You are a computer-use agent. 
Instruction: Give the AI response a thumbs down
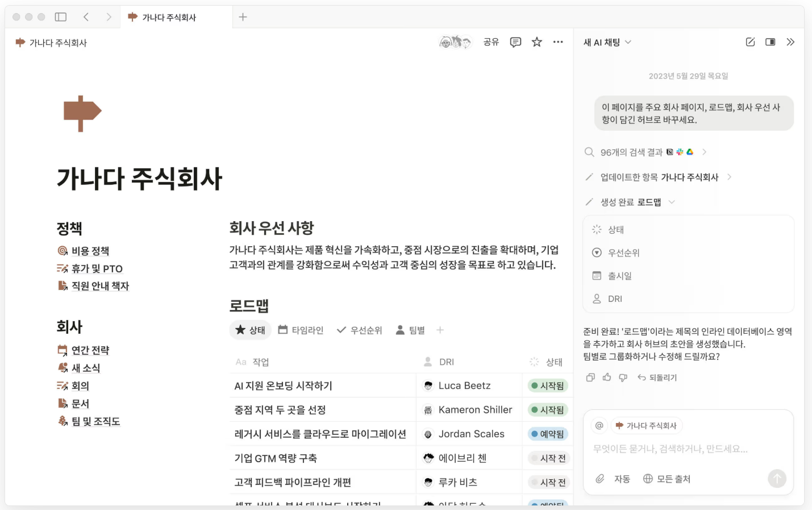pyautogui.click(x=623, y=377)
